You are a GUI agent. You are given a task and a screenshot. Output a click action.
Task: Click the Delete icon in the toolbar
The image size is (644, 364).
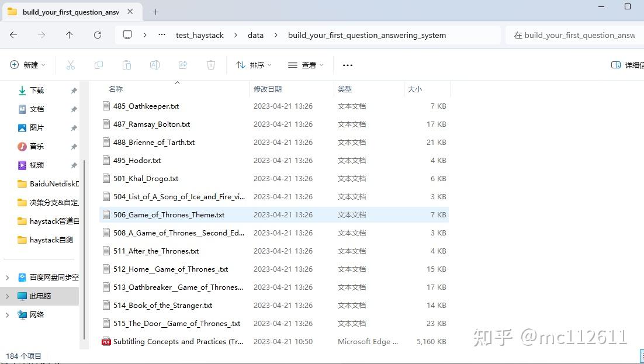click(x=211, y=65)
